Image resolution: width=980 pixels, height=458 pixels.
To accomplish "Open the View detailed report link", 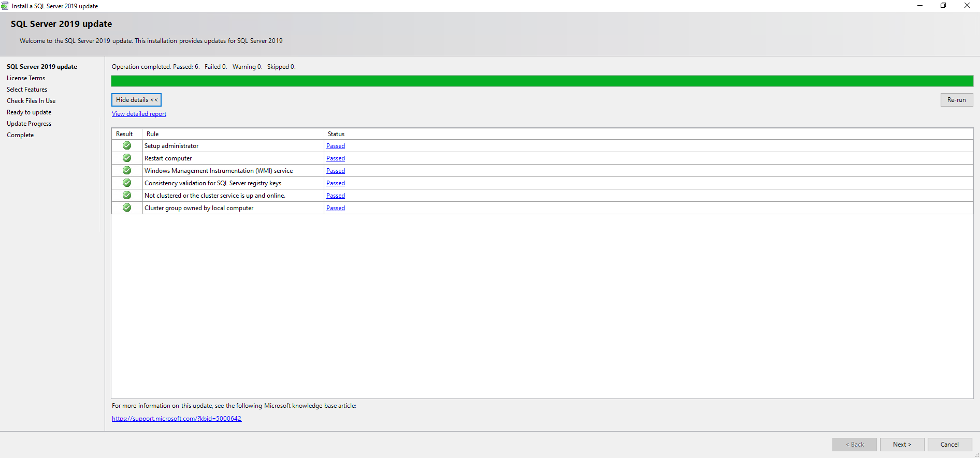I will coord(139,114).
